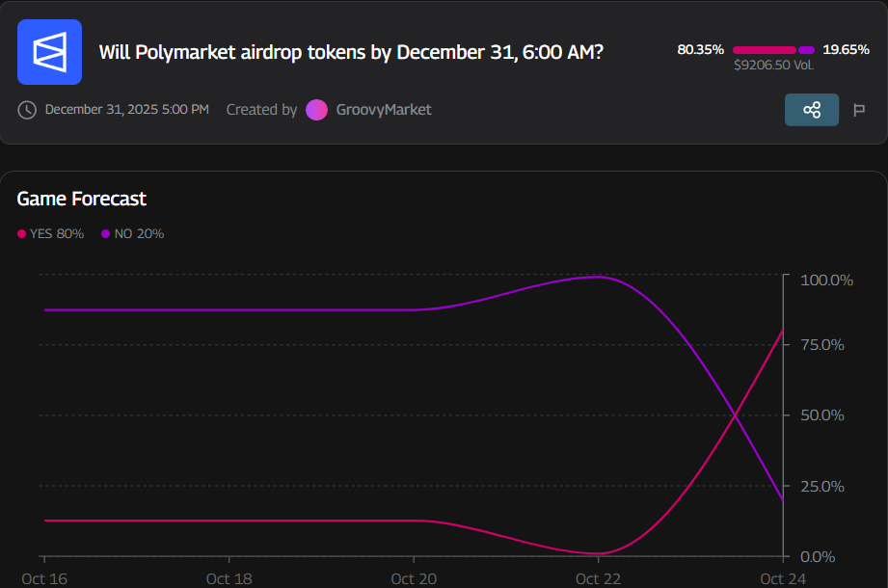This screenshot has width=888, height=588.
Task: Click the December 31, 2025 5:00 PM date
Action: point(127,109)
